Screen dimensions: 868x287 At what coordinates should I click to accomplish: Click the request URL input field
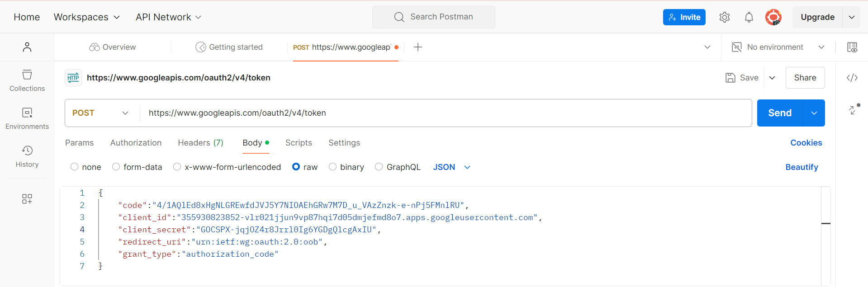[446, 113]
